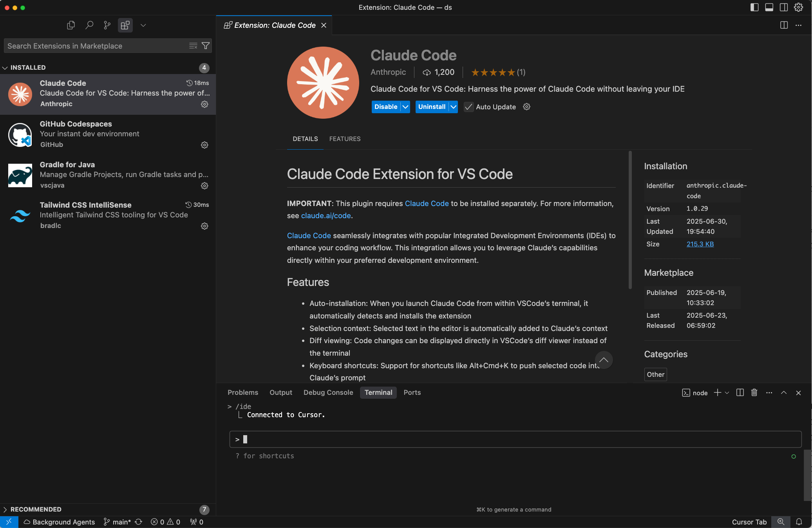
Task: Click the Copy/Explorer icon in the sidebar
Action: 71,25
